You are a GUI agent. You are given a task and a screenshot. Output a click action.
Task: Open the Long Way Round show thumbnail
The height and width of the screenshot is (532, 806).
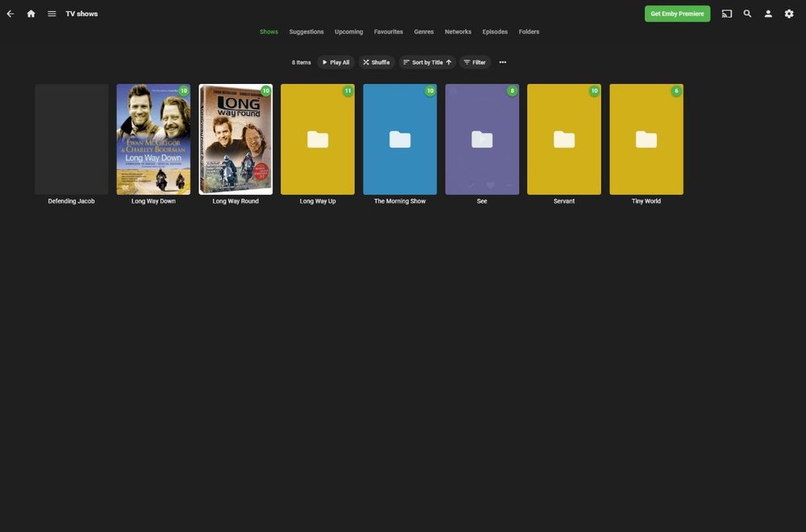pos(235,138)
